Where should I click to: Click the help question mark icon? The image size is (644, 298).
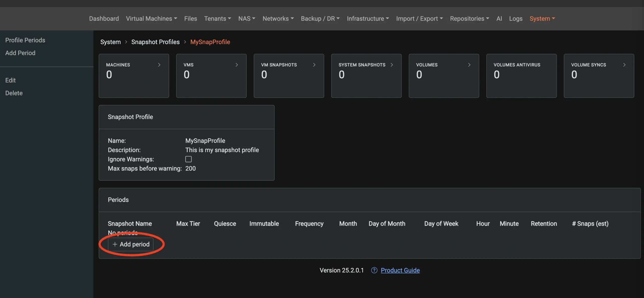pyautogui.click(x=374, y=270)
